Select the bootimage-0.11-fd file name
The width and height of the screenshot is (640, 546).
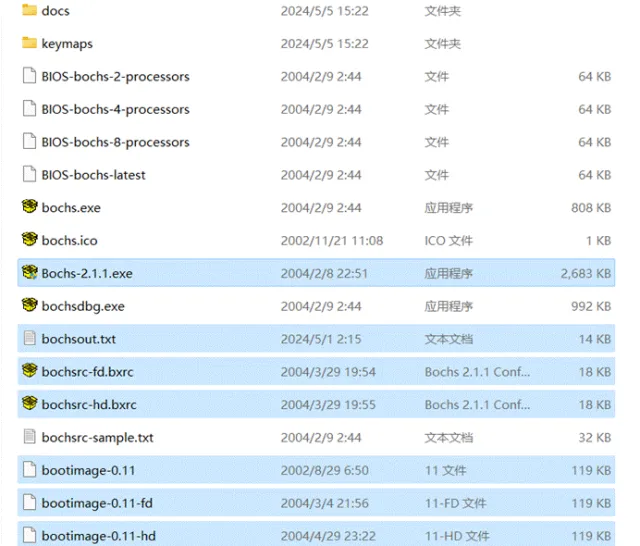[97, 503]
